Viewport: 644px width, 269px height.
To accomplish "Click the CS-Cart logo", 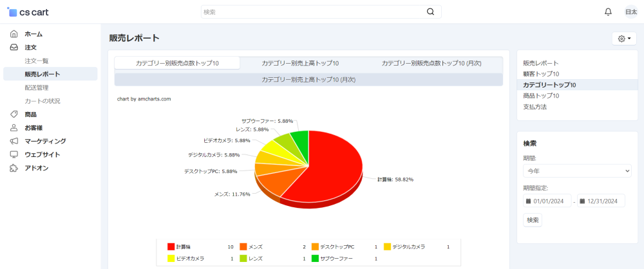I will [28, 12].
